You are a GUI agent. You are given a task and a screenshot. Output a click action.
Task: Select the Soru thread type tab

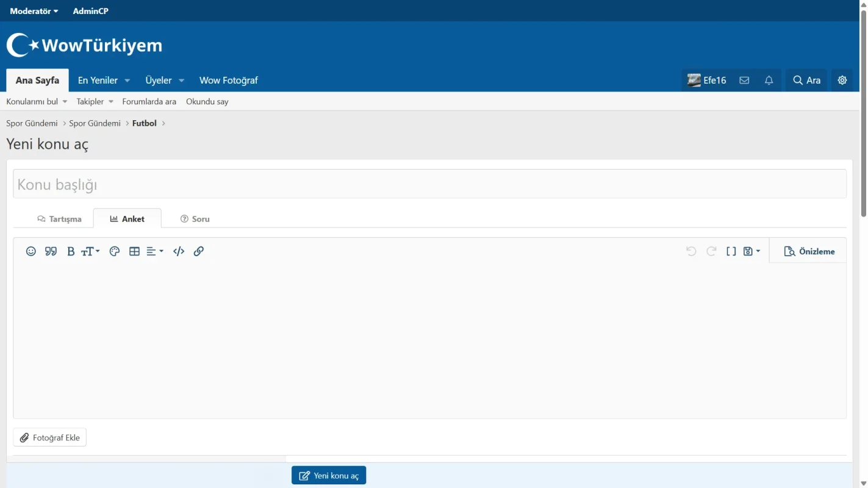[195, 219]
